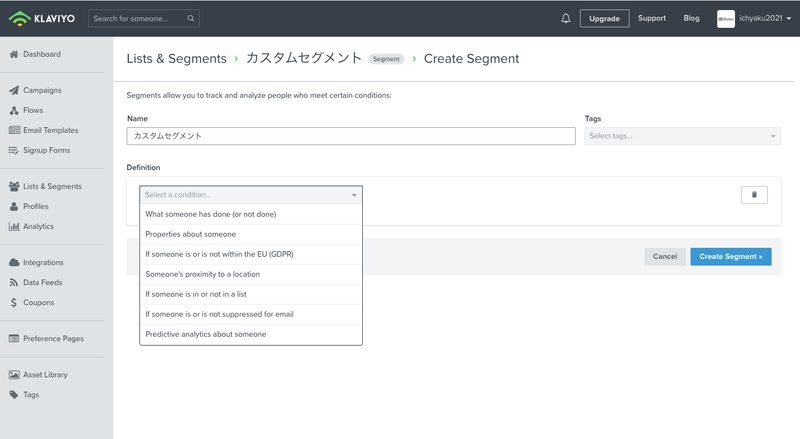This screenshot has width=800, height=439.
Task: Click the Analytics chart icon
Action: point(14,226)
